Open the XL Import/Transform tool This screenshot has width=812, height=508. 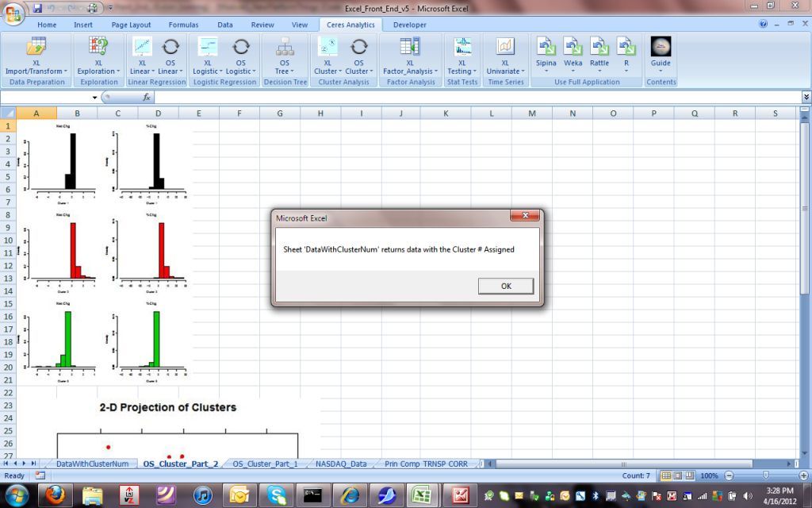pyautogui.click(x=36, y=56)
